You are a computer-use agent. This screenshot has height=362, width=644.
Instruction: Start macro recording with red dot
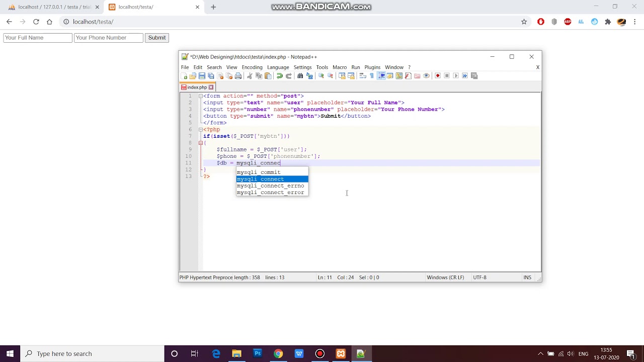(x=438, y=76)
